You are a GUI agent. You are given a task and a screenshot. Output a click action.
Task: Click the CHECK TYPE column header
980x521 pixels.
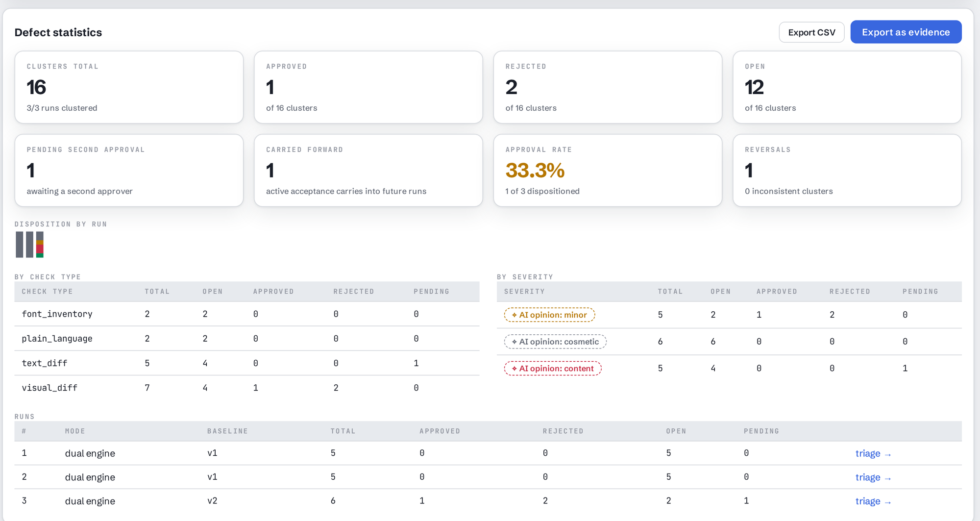click(x=47, y=292)
